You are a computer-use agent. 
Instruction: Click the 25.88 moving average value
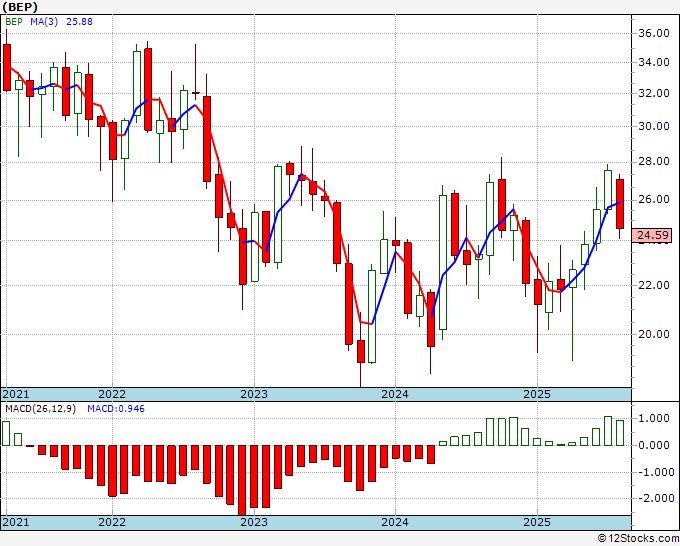[79, 22]
